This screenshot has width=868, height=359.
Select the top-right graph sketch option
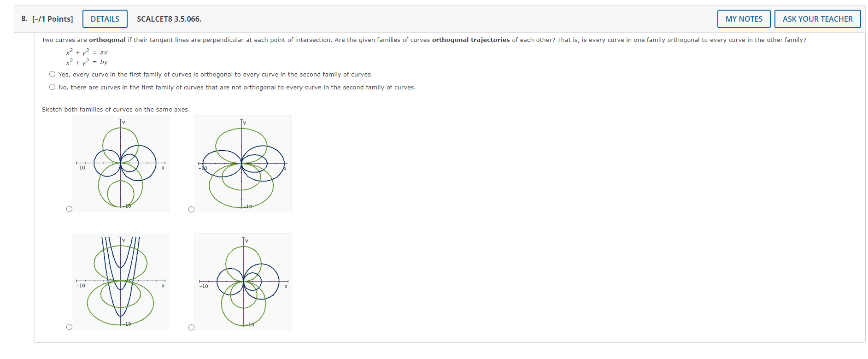192,209
